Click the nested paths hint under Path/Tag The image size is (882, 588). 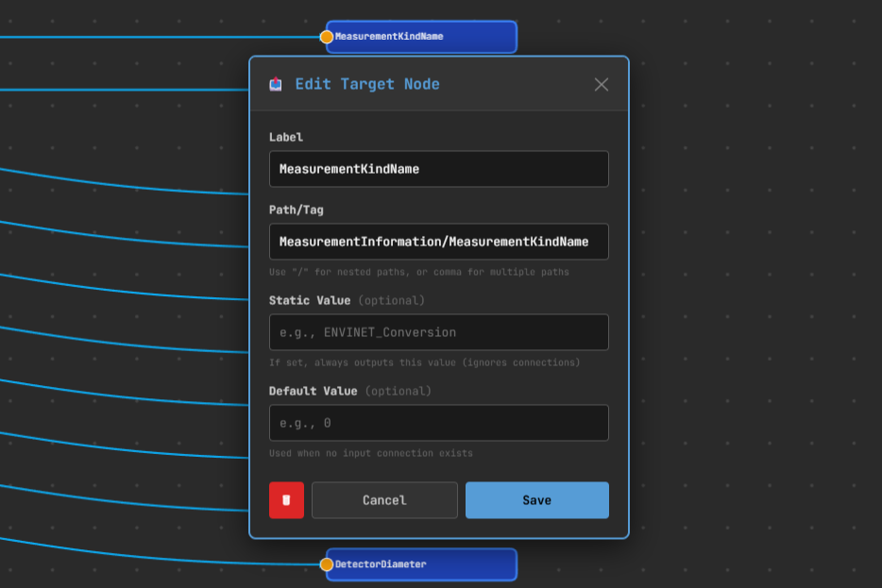pyautogui.click(x=418, y=272)
